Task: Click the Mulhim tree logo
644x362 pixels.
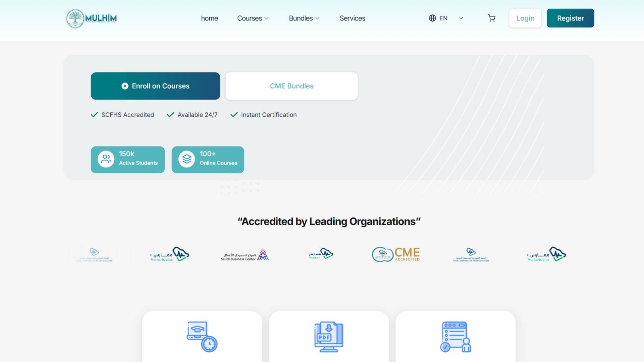Action: tap(92, 18)
